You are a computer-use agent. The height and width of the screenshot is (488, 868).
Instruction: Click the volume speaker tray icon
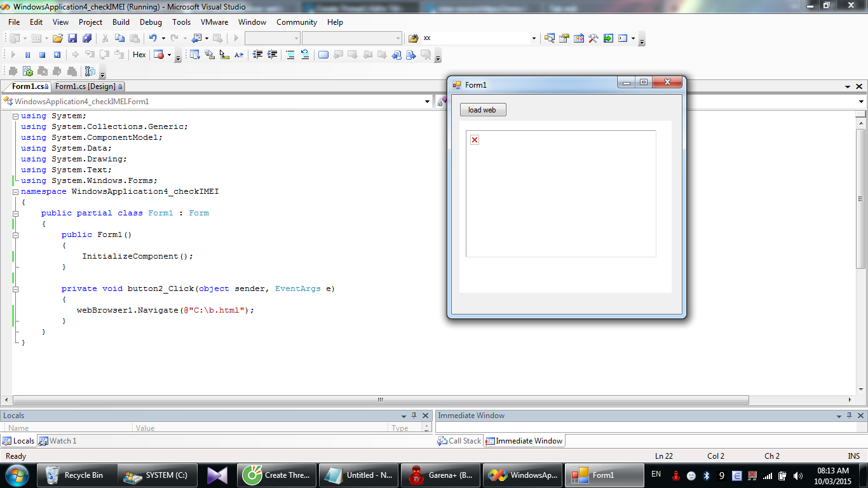(x=797, y=475)
